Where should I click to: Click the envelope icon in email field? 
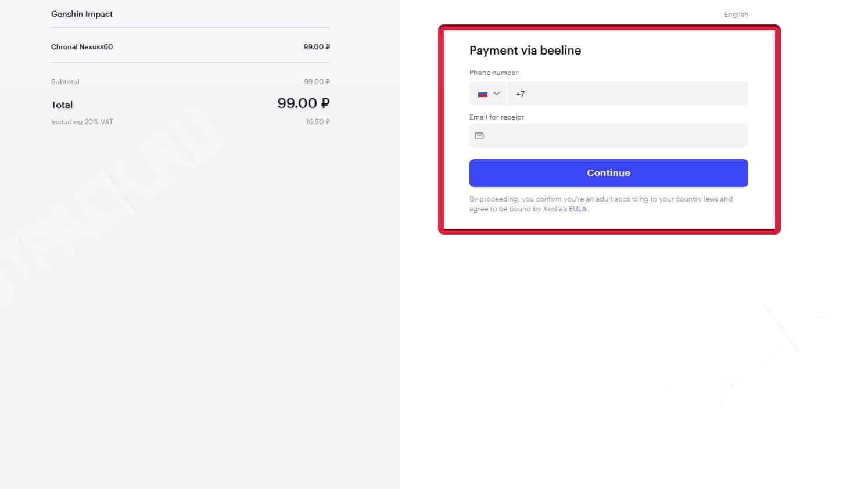[x=479, y=136]
